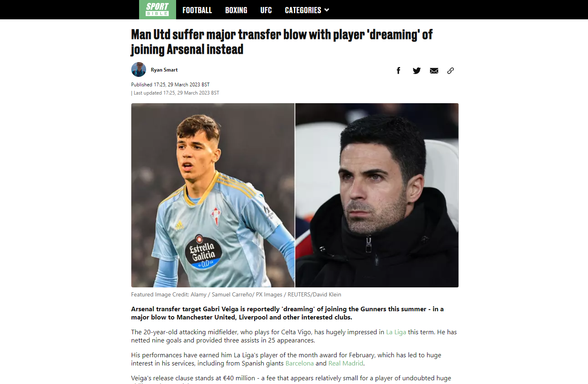
Task: Follow the La Liga link
Action: click(396, 332)
